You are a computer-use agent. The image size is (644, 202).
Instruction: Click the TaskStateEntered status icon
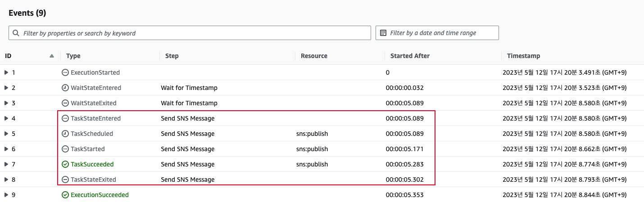(65, 118)
